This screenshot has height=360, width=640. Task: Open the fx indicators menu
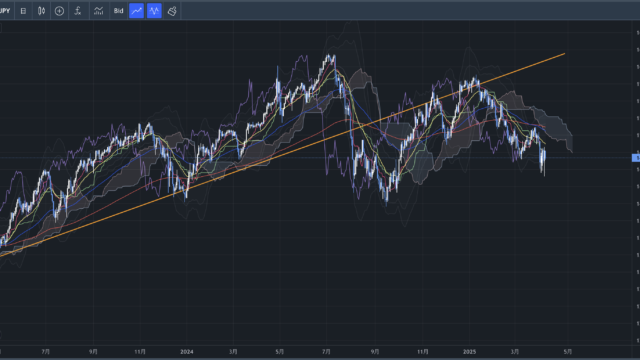(78, 11)
